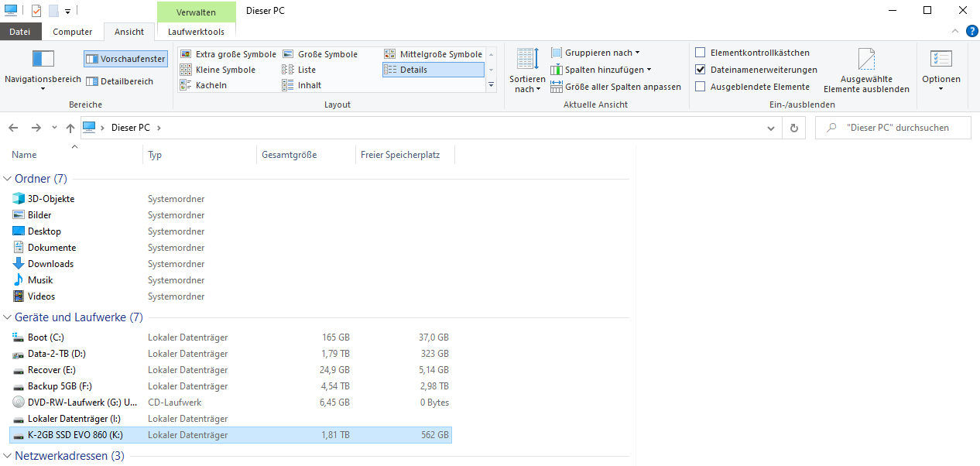
Task: Select the Data-2-TB (D:) drive icon
Action: (x=19, y=354)
